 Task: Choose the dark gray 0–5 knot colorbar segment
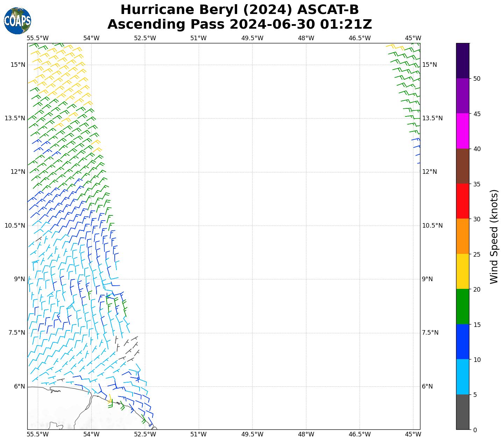point(462,412)
